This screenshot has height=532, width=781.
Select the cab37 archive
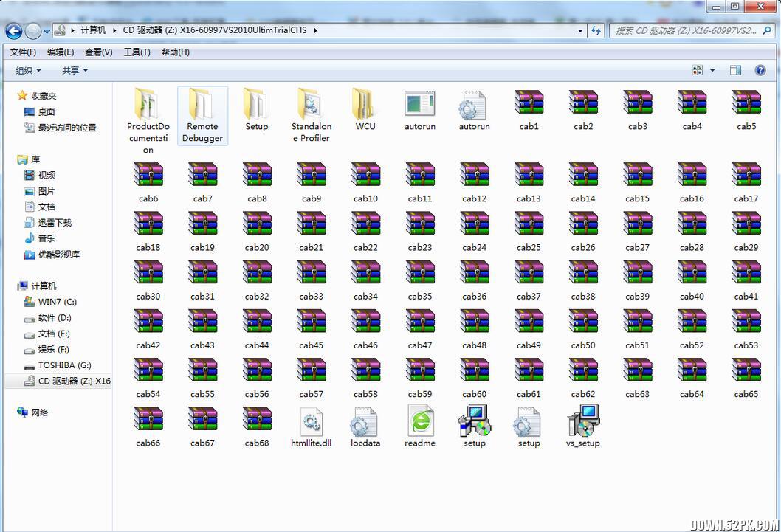point(529,280)
